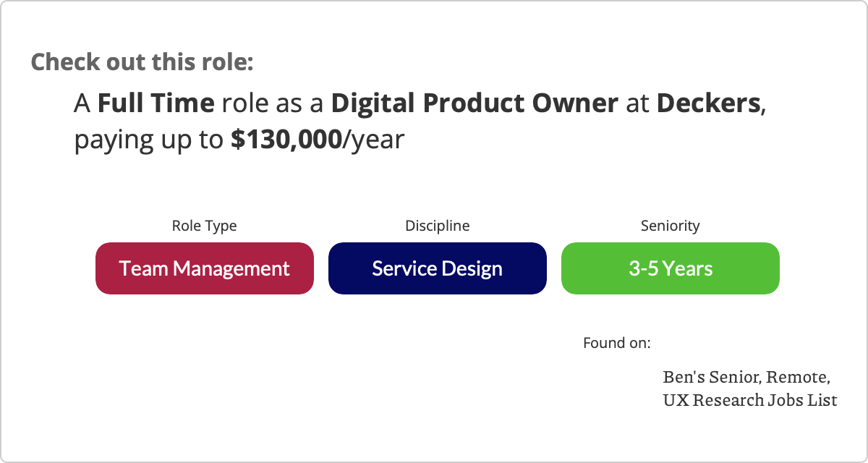This screenshot has height=463, width=868.
Task: Click the 'Found on:' label
Action: (x=616, y=342)
